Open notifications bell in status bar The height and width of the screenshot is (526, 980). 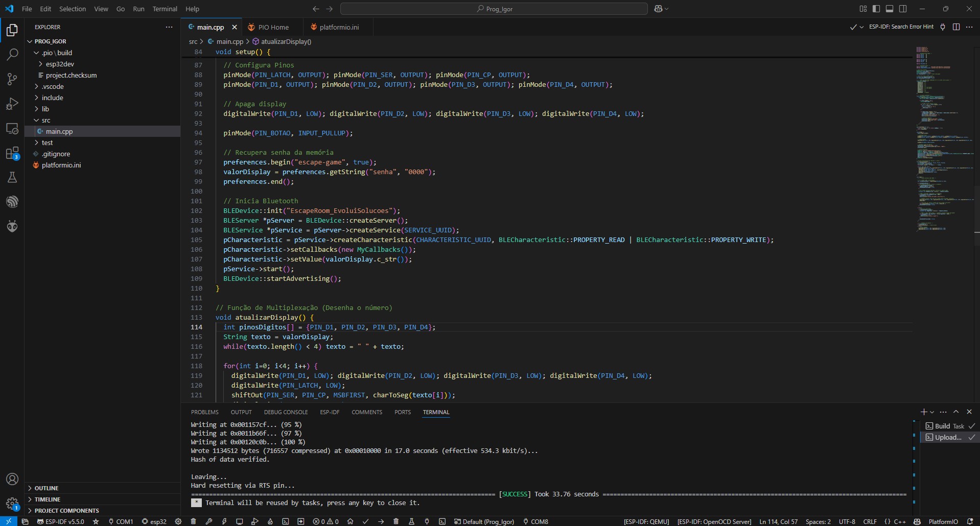(x=970, y=521)
